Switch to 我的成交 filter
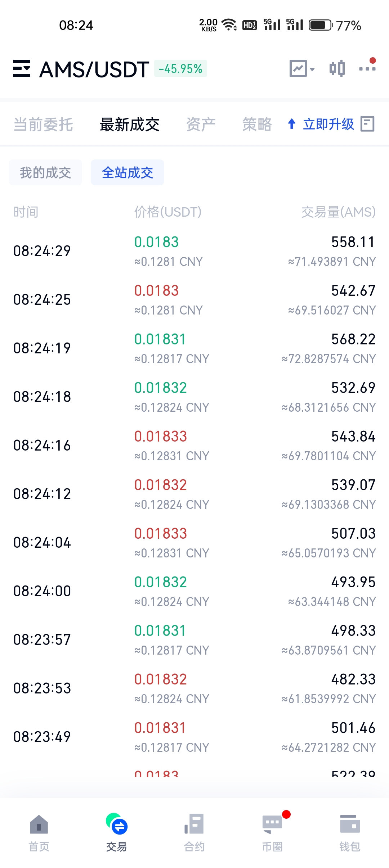Screen dimensions: 389x868 coord(45,173)
